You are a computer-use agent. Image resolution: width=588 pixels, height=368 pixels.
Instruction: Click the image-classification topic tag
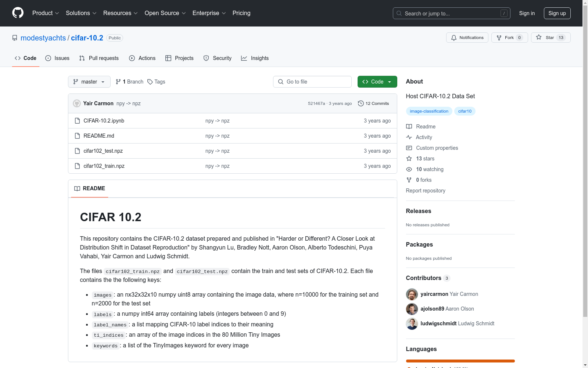429,111
